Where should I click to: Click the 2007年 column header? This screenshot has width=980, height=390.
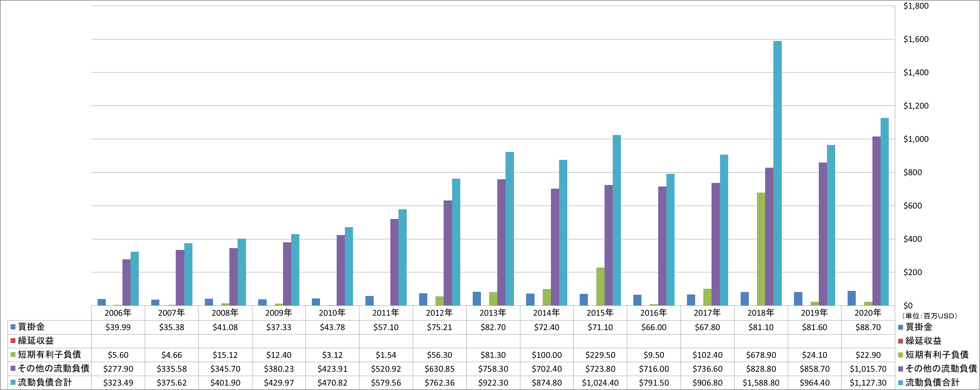[172, 313]
